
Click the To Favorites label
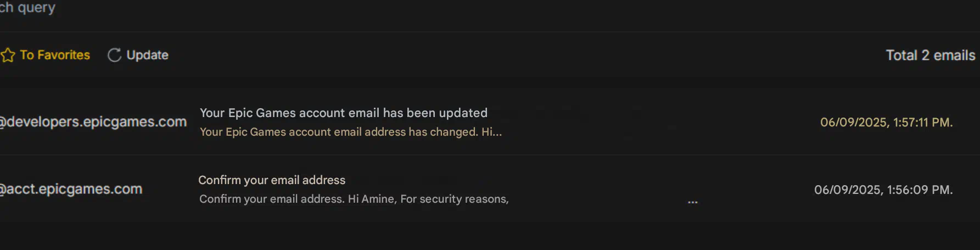55,55
